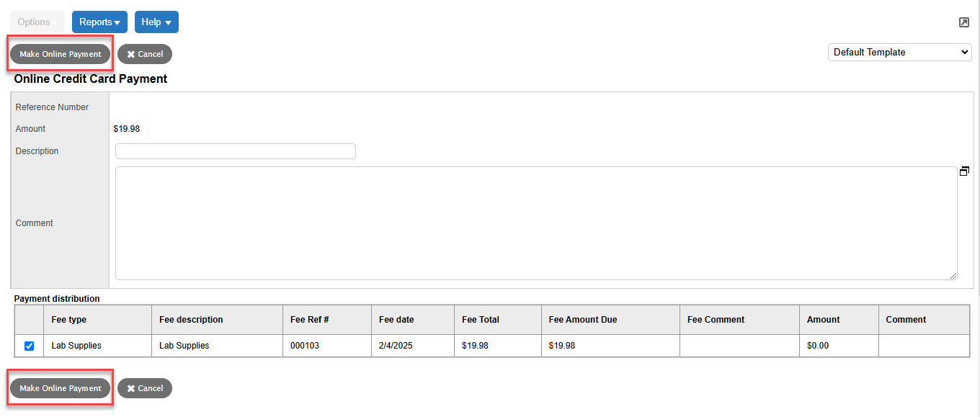The image size is (980, 417).
Task: Click the open-in-new-window popout icon
Action: point(963,22)
